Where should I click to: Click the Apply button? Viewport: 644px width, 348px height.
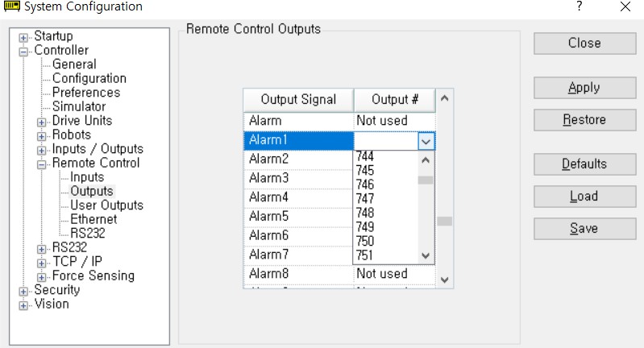[585, 88]
